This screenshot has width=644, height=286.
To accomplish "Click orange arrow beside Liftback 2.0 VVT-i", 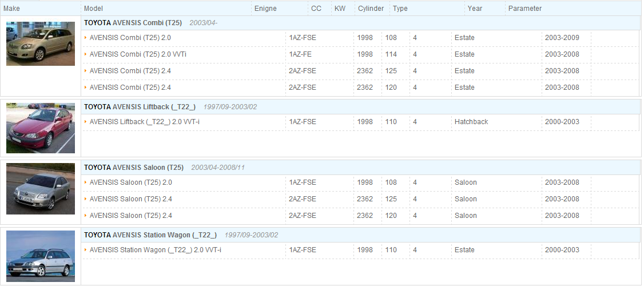I will (x=85, y=121).
